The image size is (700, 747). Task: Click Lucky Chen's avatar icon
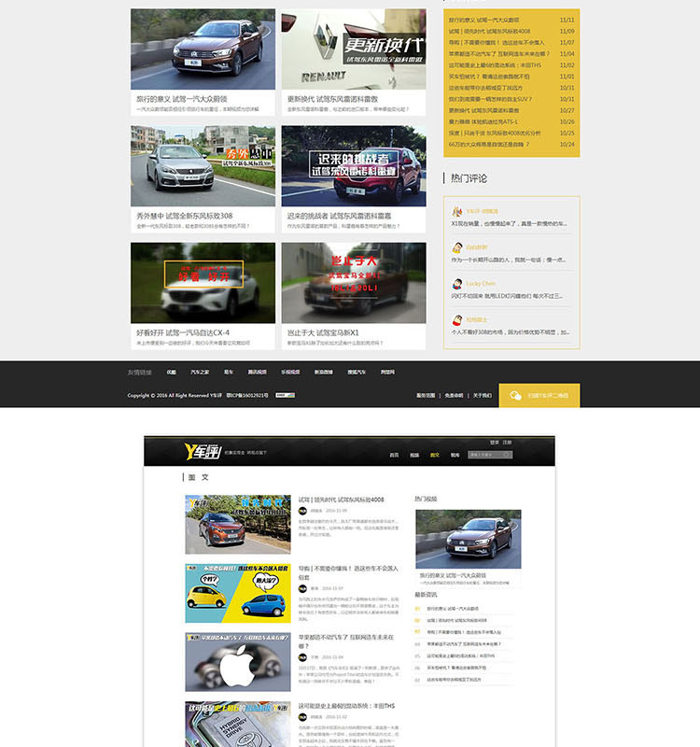457,284
